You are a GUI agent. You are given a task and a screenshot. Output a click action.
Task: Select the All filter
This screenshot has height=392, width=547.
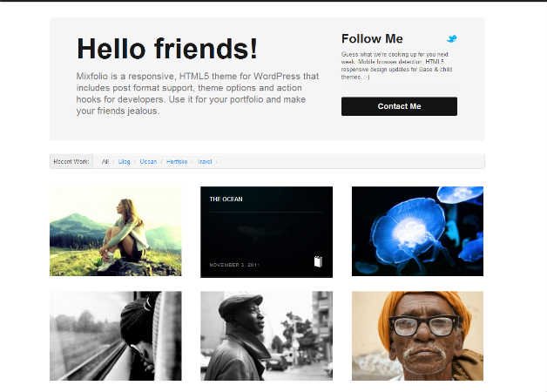(x=105, y=162)
